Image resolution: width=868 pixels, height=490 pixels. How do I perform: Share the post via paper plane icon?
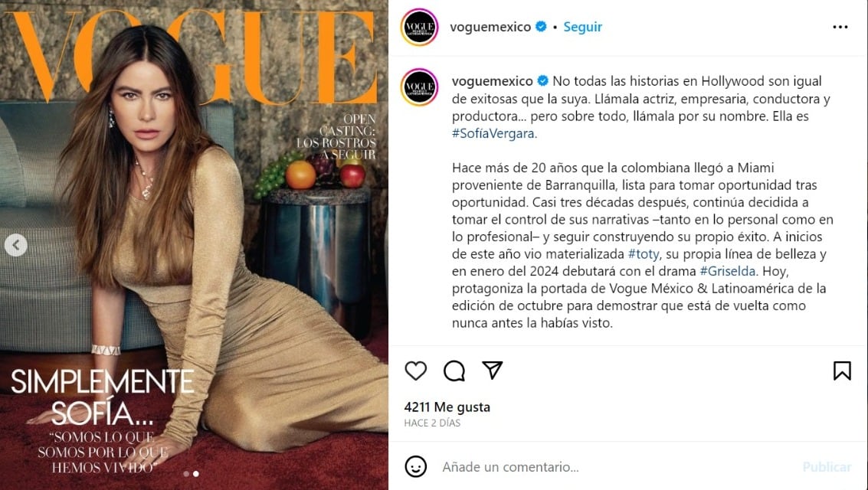point(492,370)
